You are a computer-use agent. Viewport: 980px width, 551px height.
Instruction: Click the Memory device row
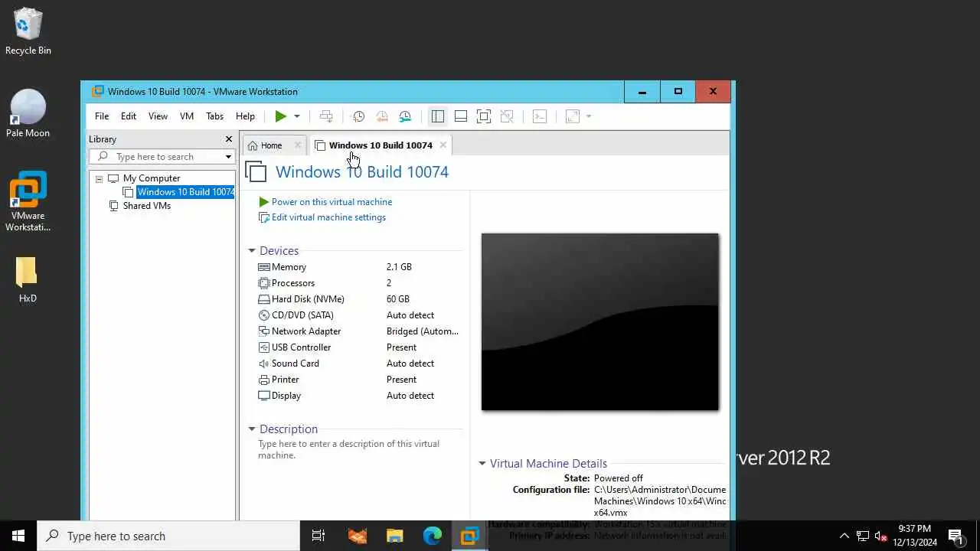(x=359, y=267)
